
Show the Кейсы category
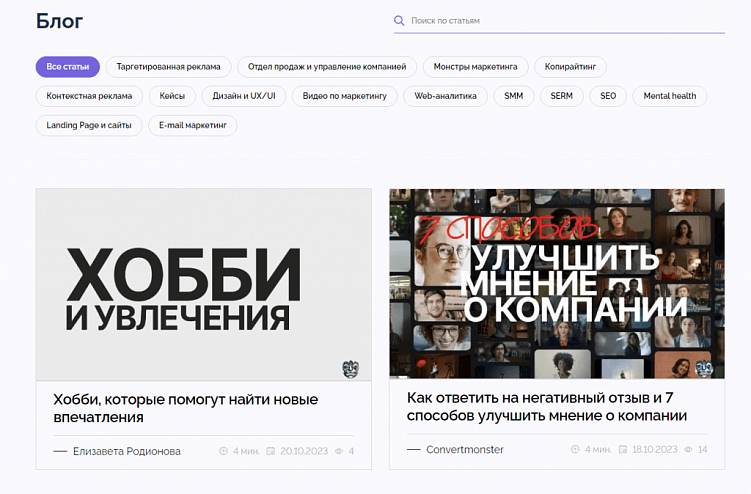coord(172,96)
